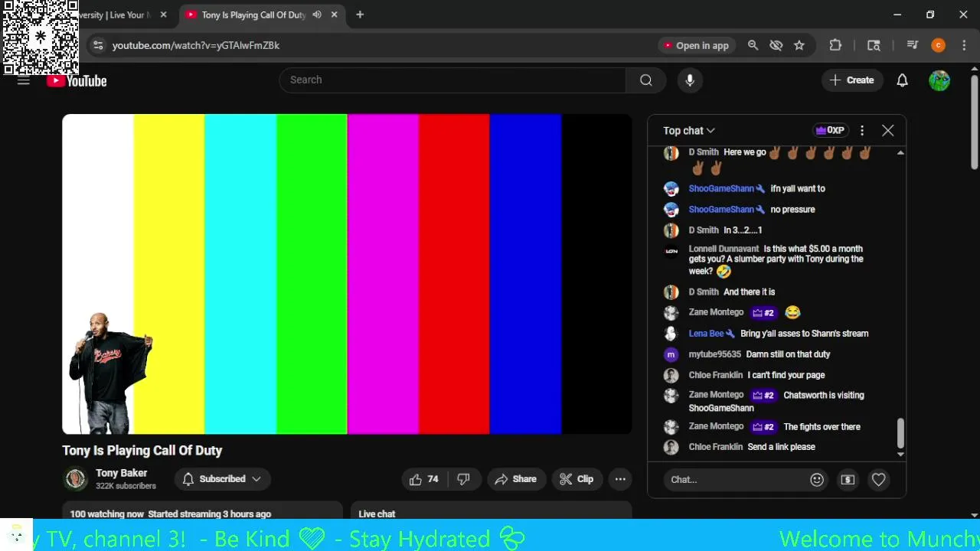This screenshot has height=551, width=980.
Task: Switch to the Live Your tab
Action: [x=115, y=15]
